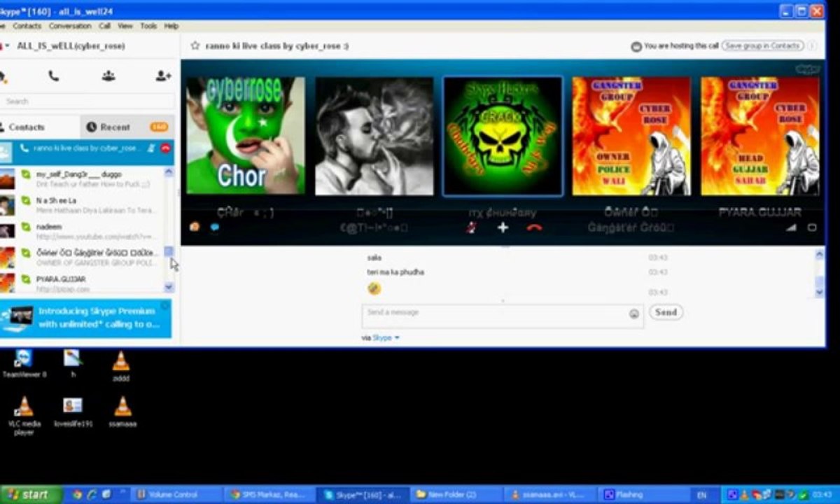This screenshot has height=504, width=840.
Task: Toggle the microphone mute in call bar
Action: (472, 227)
